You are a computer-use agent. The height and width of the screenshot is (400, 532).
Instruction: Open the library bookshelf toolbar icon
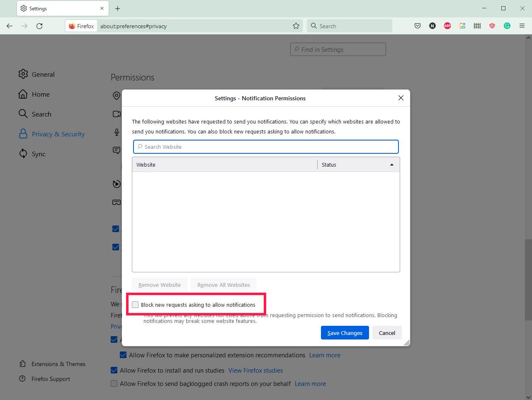tap(477, 26)
